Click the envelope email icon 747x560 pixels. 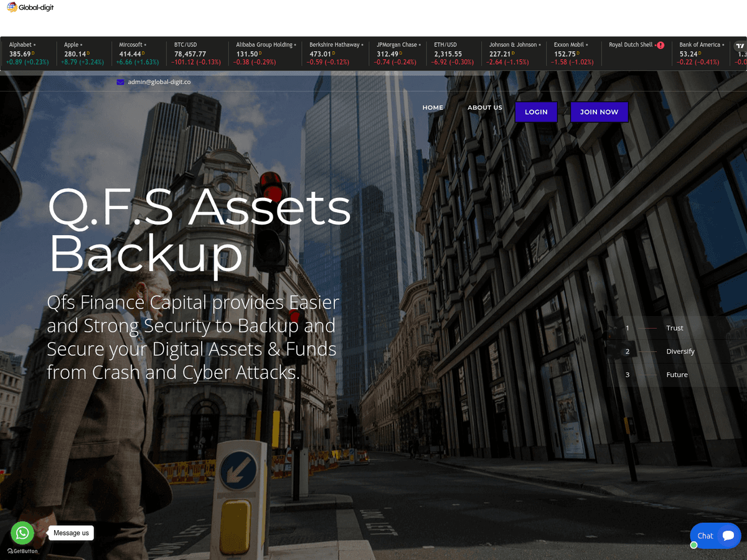tap(121, 82)
